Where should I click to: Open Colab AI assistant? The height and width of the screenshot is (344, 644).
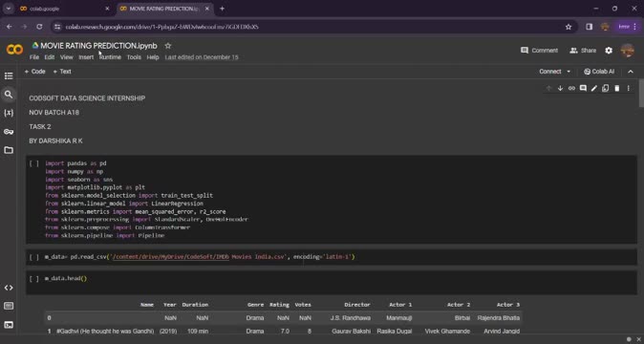599,72
